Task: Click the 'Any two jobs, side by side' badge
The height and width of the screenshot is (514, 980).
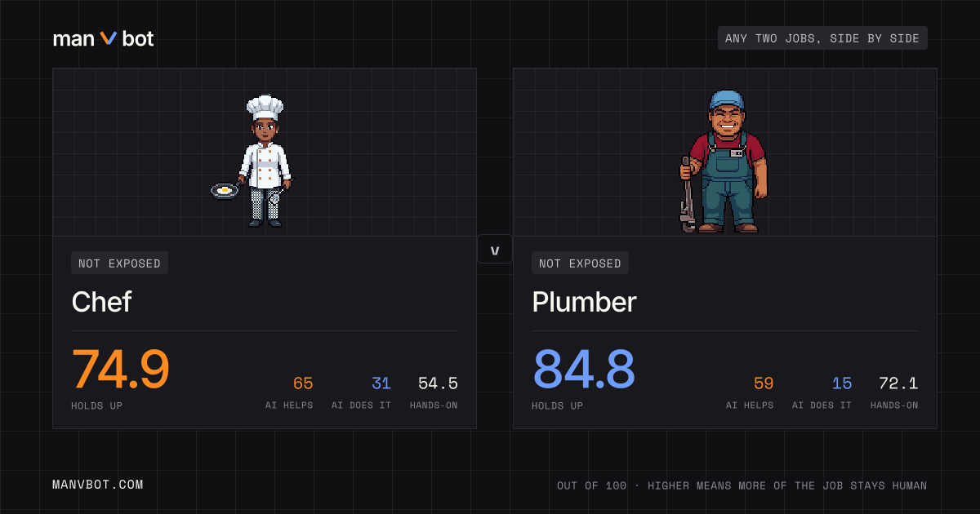Action: (822, 38)
